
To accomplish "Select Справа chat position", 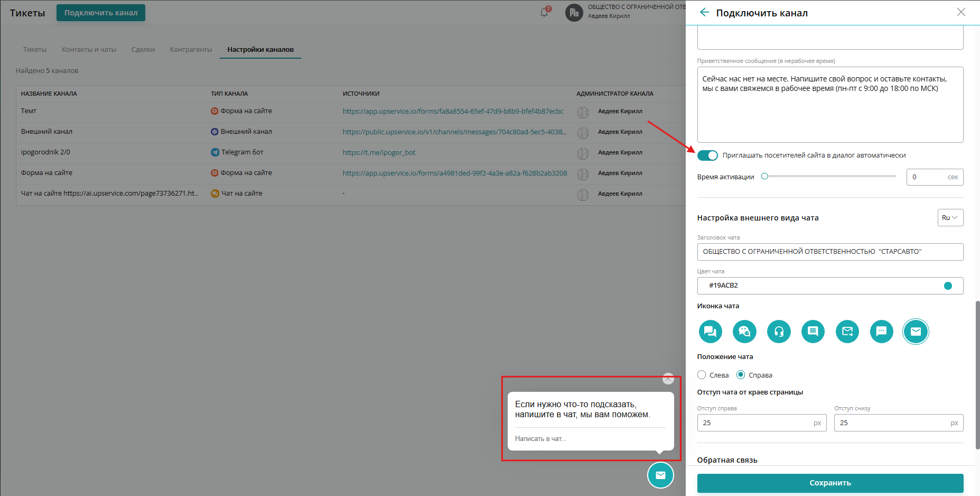I will click(x=741, y=375).
